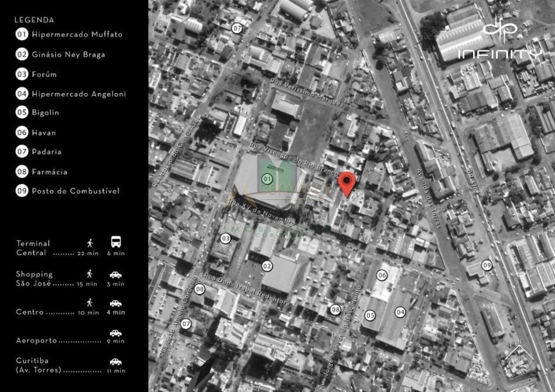Click the red location pin on the map
The width and height of the screenshot is (555, 392).
(x=347, y=182)
